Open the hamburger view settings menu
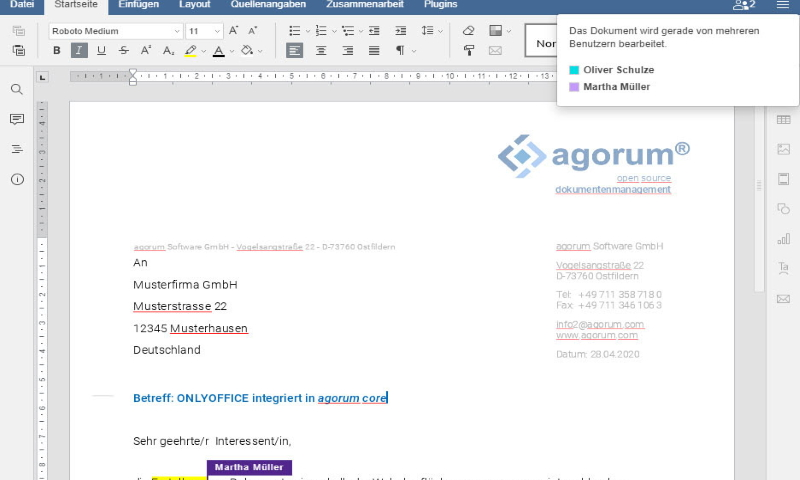Viewport: 800px width, 480px height. click(783, 5)
